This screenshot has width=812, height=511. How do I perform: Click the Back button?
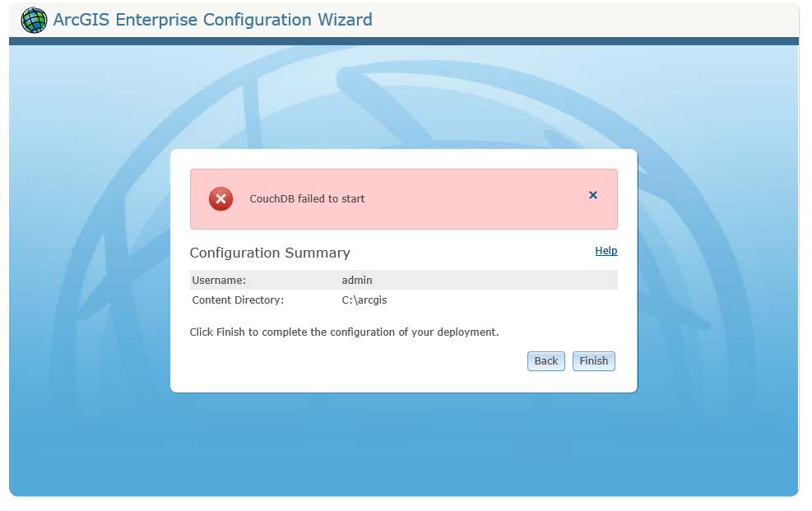(545, 361)
